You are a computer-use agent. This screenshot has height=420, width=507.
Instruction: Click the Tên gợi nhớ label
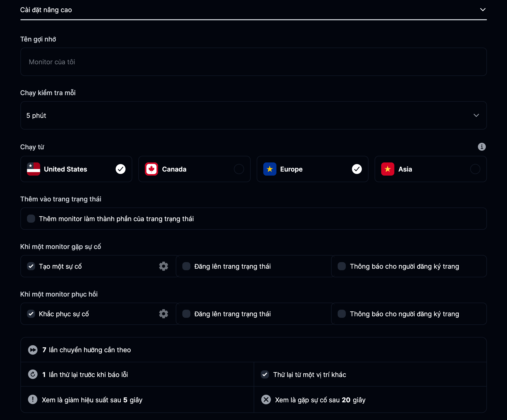(38, 39)
